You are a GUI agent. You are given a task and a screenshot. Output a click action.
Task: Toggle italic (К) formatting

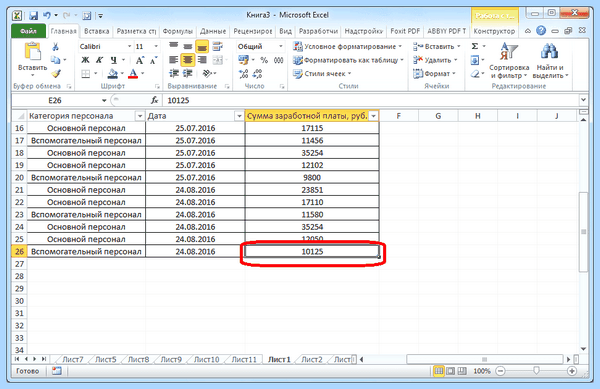(99, 60)
